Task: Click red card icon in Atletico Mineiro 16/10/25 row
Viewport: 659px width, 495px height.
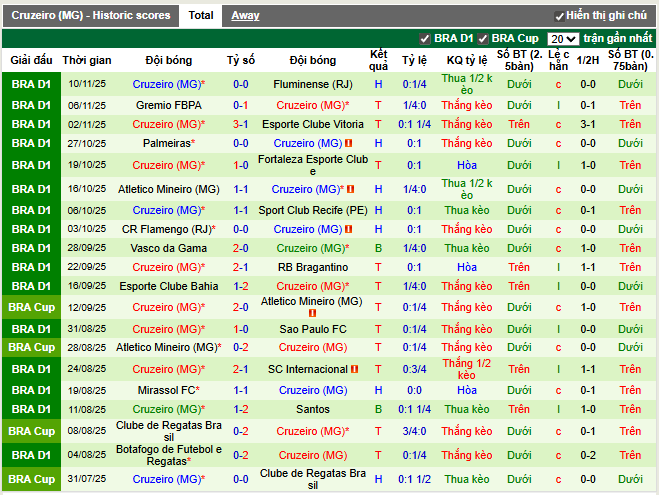Action: click(x=351, y=189)
